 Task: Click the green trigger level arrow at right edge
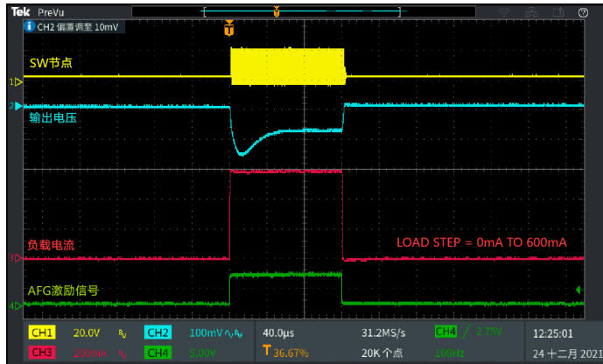pos(578,290)
